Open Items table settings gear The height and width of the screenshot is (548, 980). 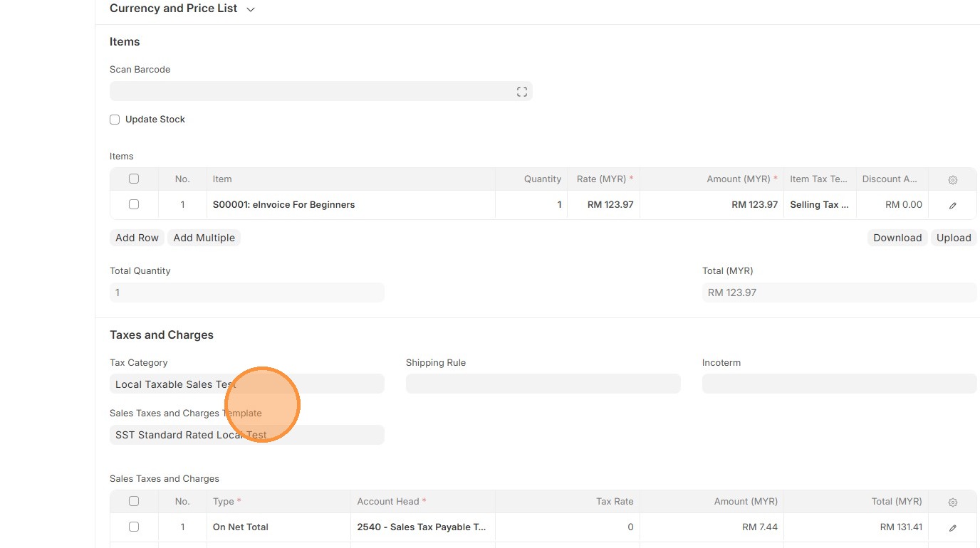coord(953,180)
